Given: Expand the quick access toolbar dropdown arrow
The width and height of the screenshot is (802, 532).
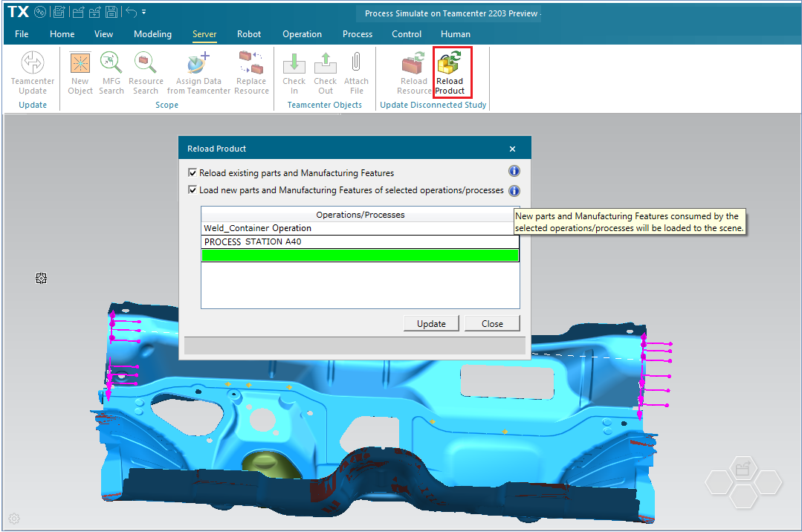Looking at the screenshot, I should (144, 13).
